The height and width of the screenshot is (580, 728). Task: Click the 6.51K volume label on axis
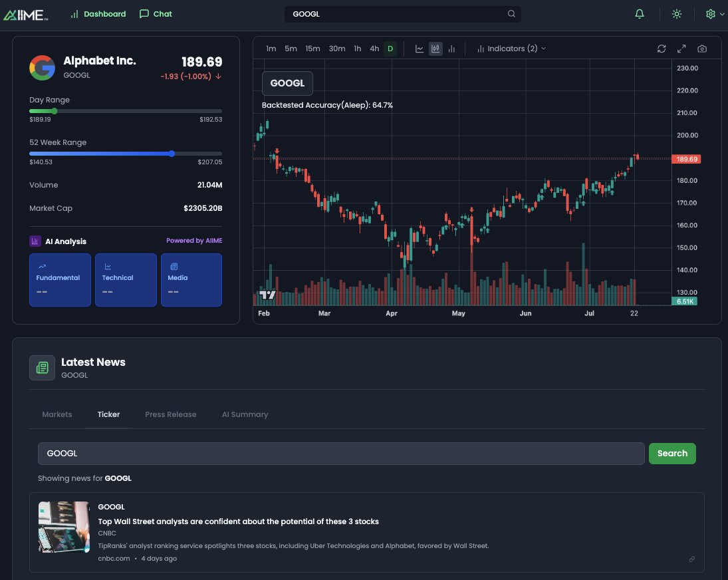tap(684, 301)
